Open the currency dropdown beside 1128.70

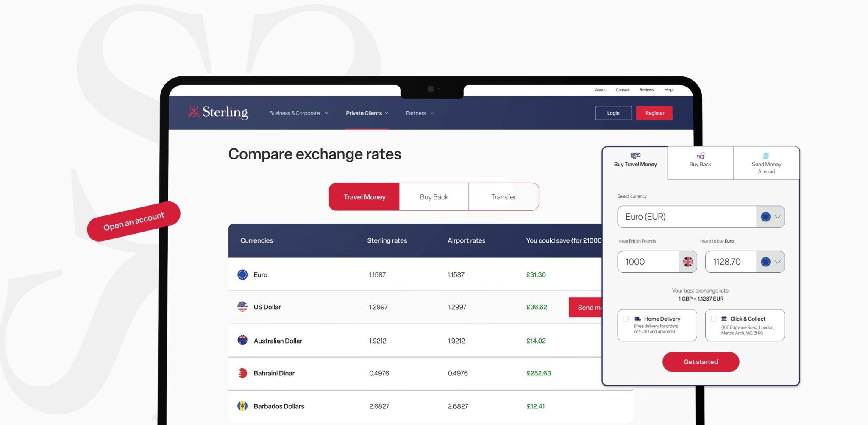(771, 262)
